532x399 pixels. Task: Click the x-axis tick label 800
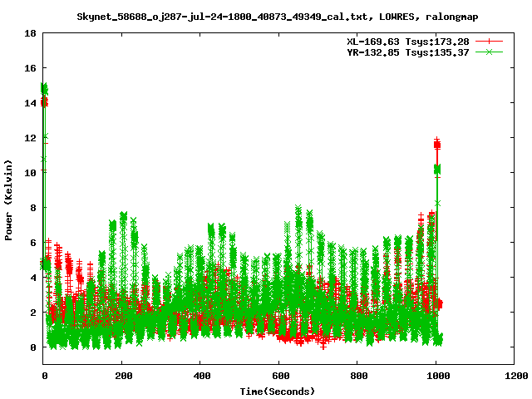359,376
